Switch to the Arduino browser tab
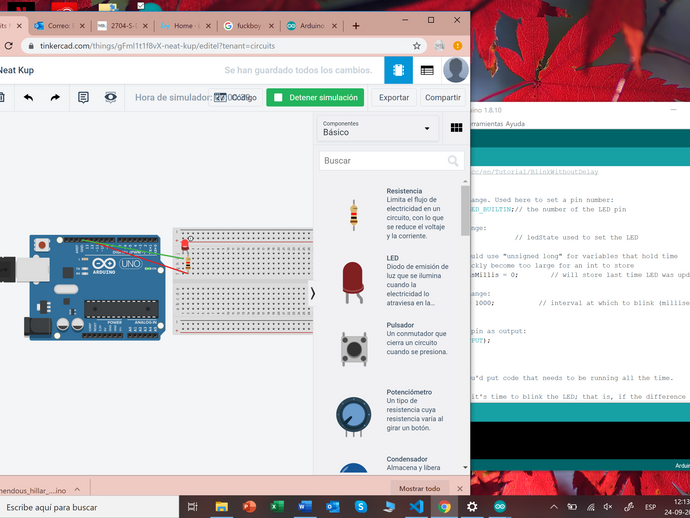Screen dimensions: 690x518 click(312, 26)
